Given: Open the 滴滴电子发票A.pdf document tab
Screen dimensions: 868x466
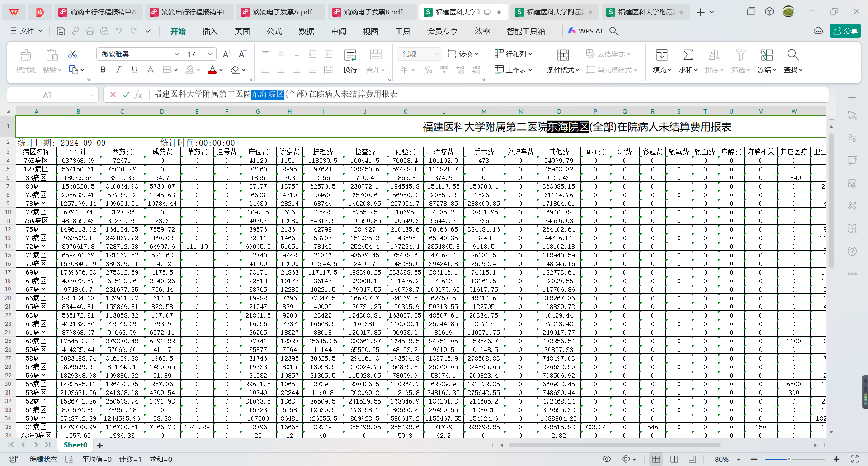Looking at the screenshot, I should (x=281, y=12).
